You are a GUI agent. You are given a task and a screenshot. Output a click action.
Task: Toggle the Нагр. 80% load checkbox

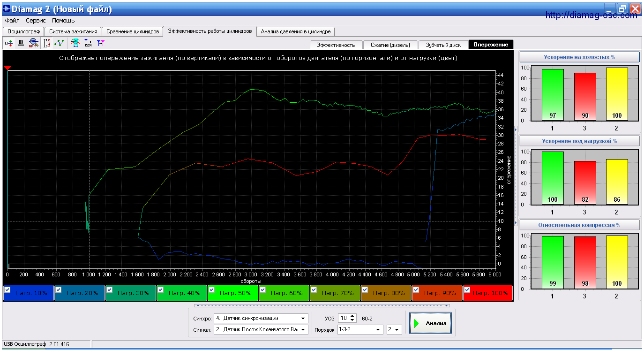(365, 290)
